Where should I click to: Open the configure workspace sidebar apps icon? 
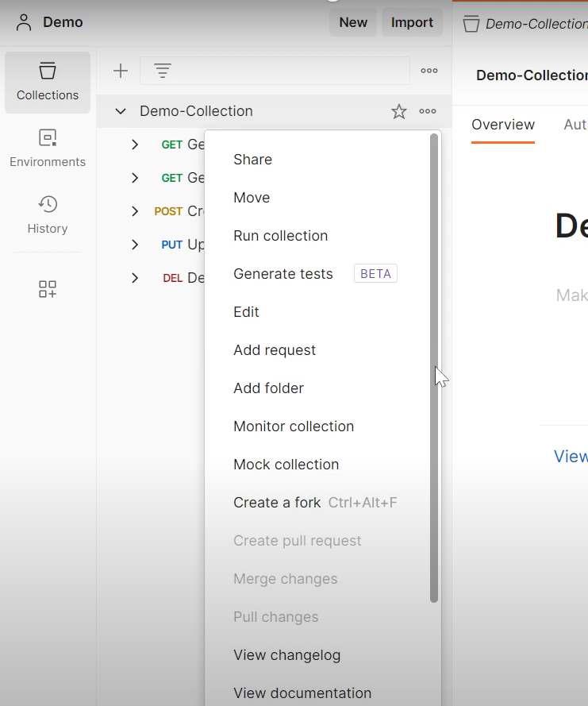tap(48, 289)
